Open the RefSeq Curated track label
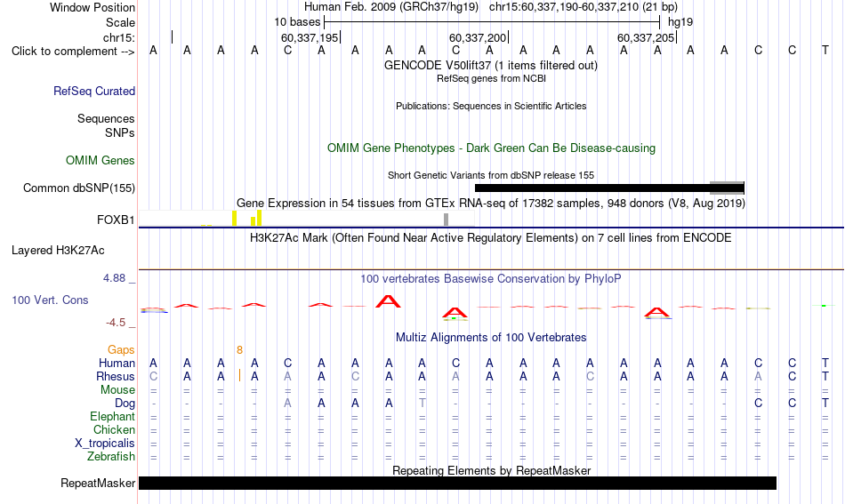This screenshot has width=845, height=504. click(x=93, y=91)
